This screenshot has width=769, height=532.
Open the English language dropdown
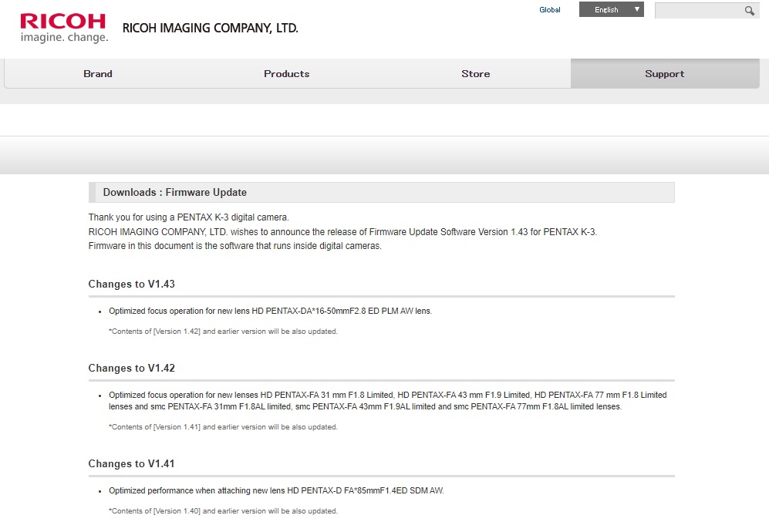pyautogui.click(x=611, y=9)
